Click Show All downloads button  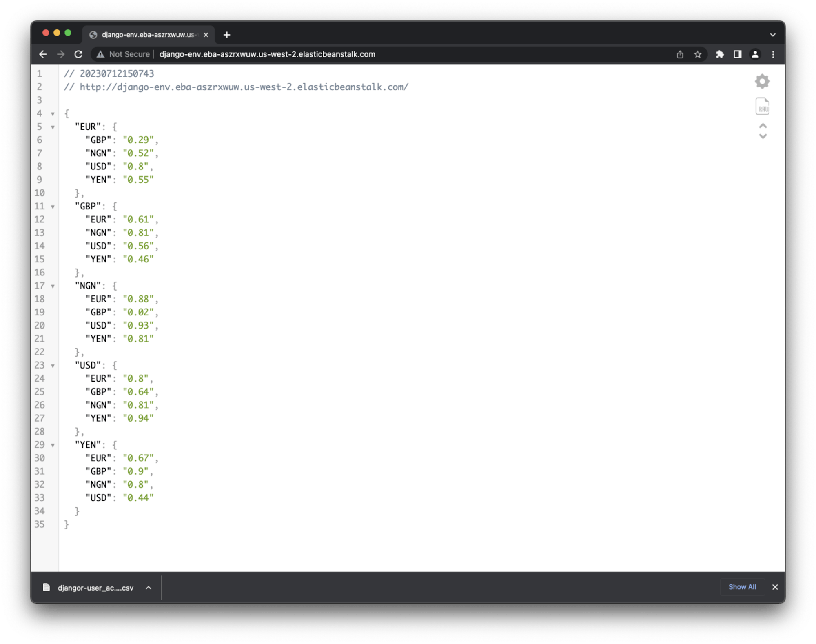pyautogui.click(x=742, y=587)
